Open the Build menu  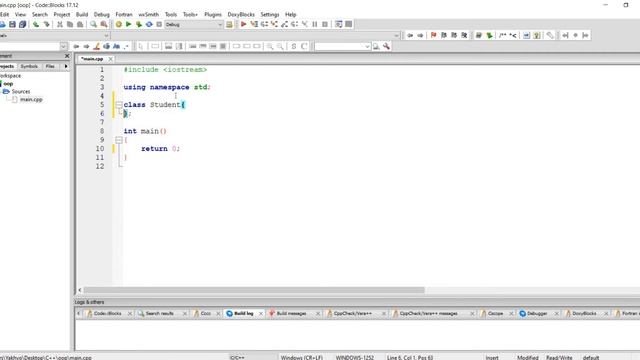pyautogui.click(x=82, y=14)
